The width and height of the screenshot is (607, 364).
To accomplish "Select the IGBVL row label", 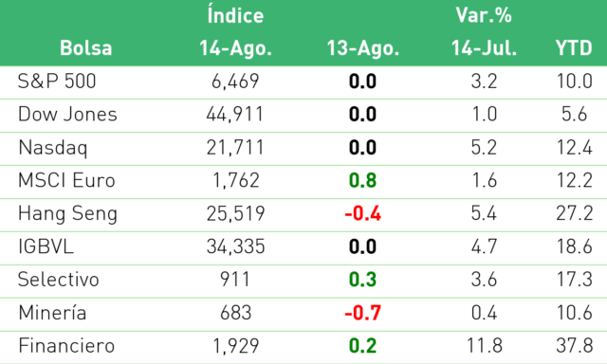I will (46, 246).
